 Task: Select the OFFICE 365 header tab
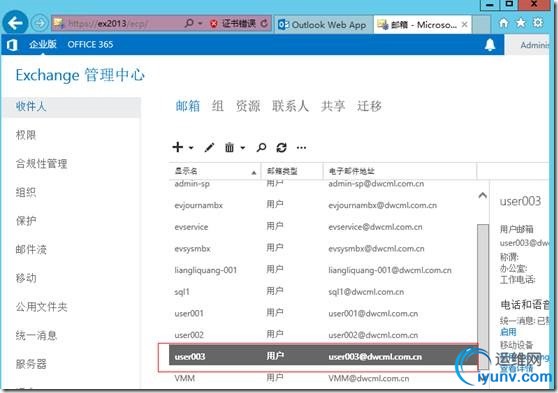[90, 44]
